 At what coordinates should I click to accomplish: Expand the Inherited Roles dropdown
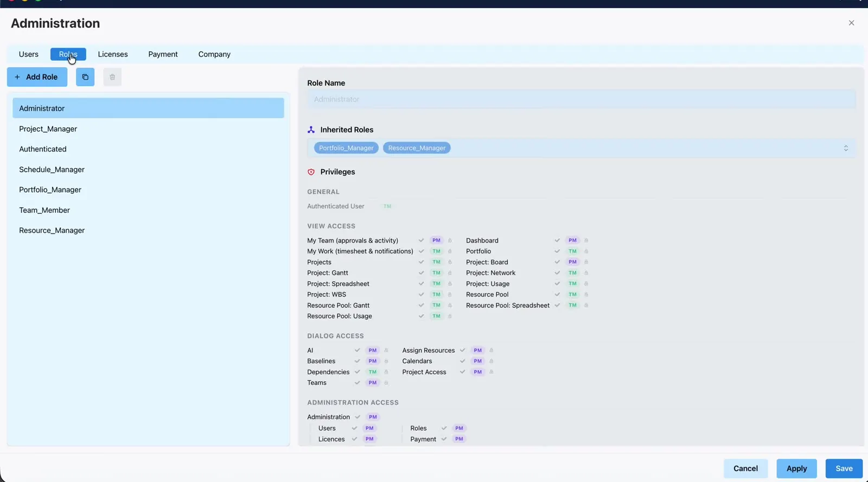pyautogui.click(x=846, y=148)
